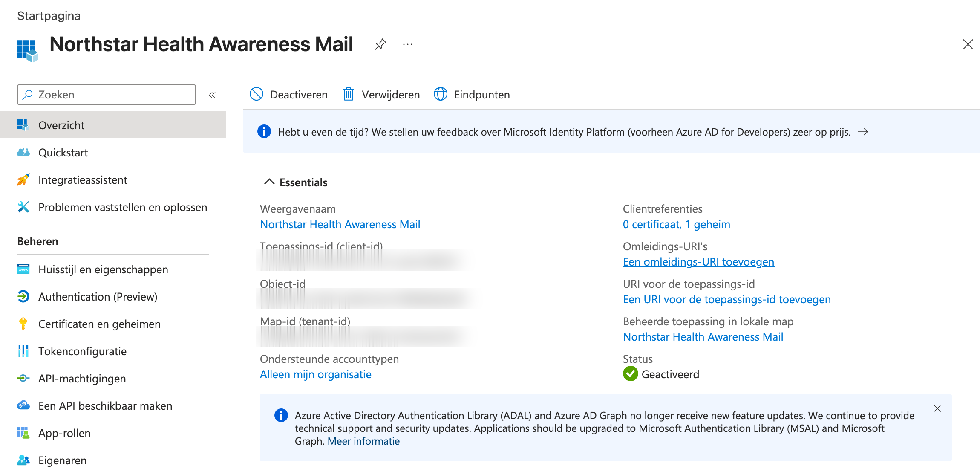The height and width of the screenshot is (469, 980).
Task: Dismiss the ADAL deprecation notice
Action: (937, 408)
